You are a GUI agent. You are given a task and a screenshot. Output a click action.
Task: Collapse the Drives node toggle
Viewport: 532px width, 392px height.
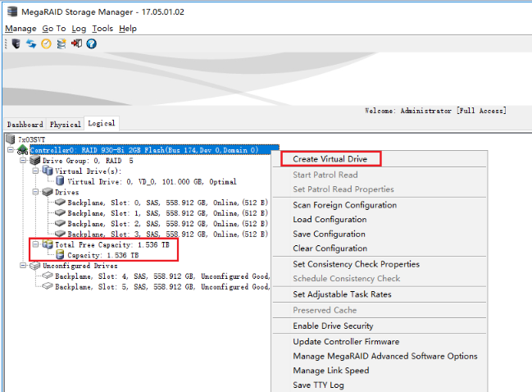pos(35,192)
